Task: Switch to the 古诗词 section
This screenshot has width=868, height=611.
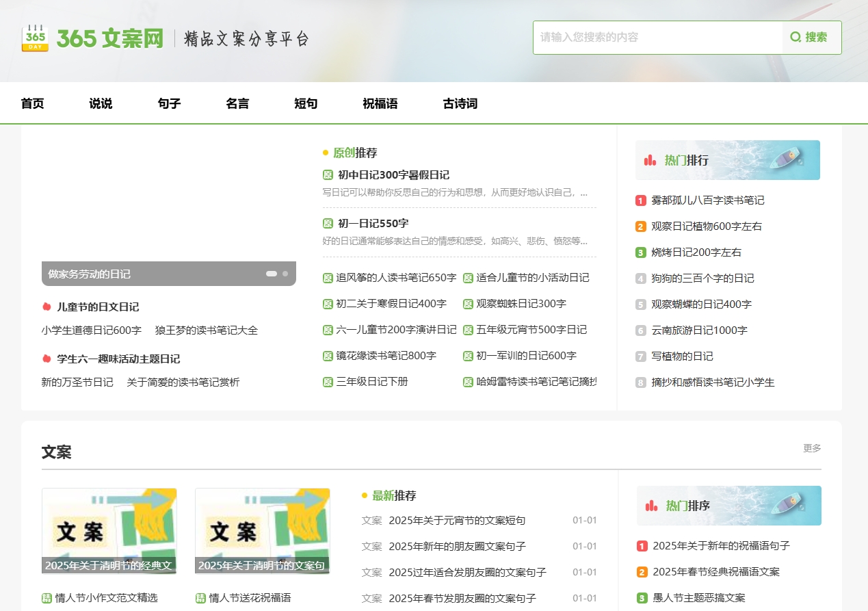Action: [x=460, y=103]
